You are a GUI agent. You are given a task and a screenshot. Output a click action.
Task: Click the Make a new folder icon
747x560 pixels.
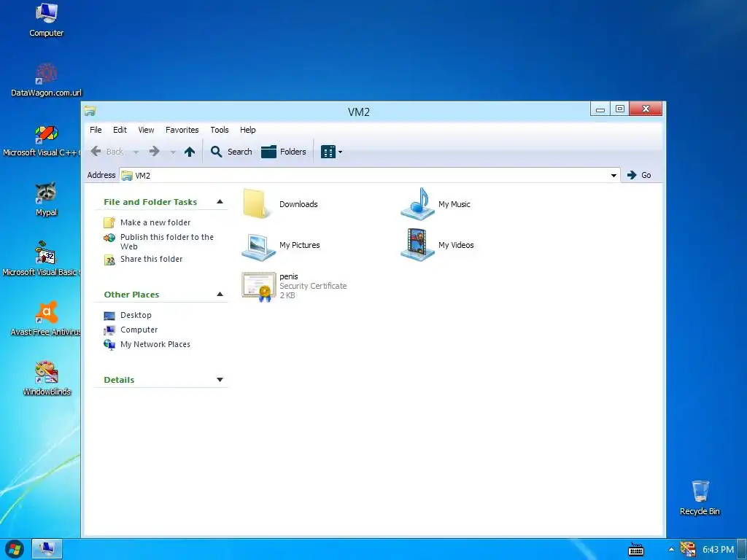tap(109, 222)
